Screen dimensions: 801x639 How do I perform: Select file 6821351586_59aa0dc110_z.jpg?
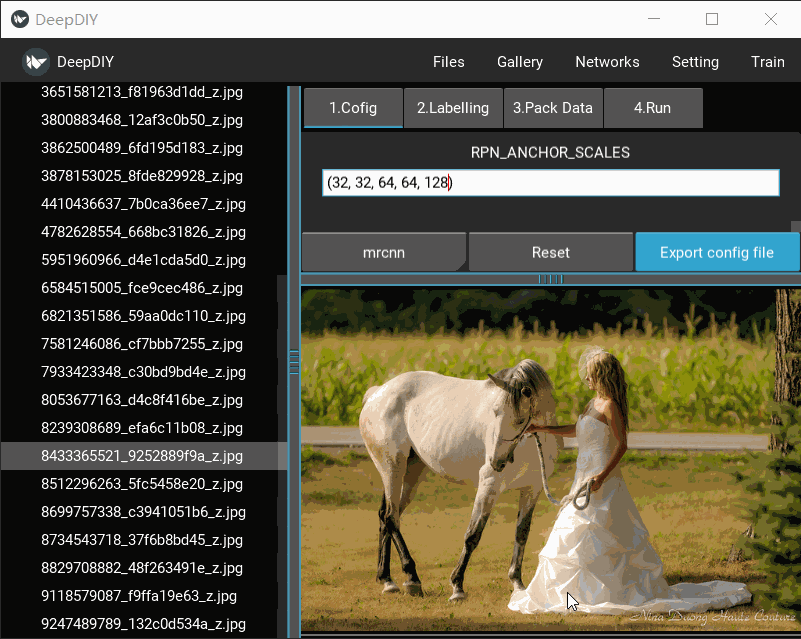pos(142,316)
